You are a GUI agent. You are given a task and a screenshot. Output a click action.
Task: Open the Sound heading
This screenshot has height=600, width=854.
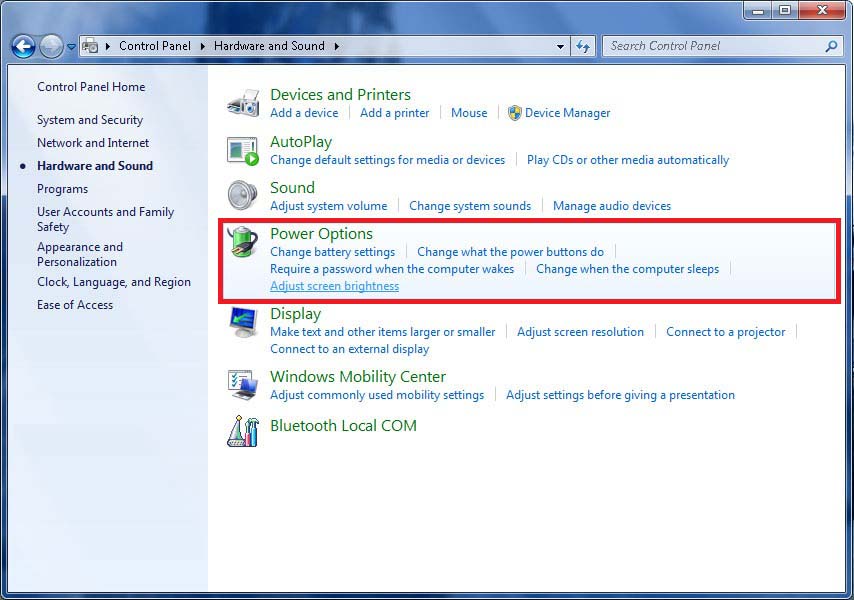(x=292, y=188)
